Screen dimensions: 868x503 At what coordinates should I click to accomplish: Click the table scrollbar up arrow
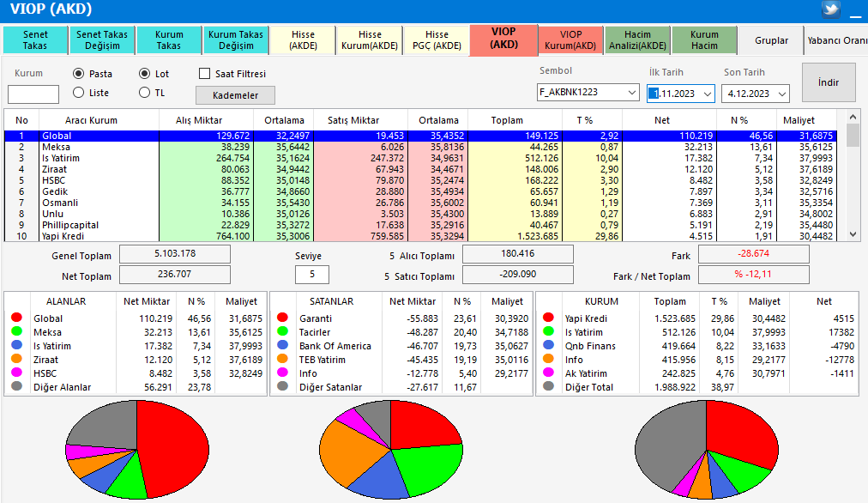click(853, 117)
